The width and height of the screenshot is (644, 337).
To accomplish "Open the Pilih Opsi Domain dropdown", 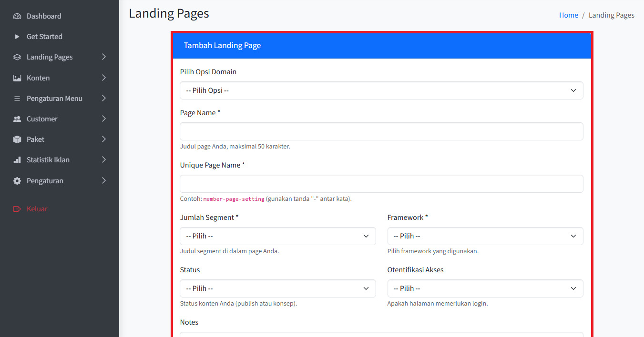I will 381,90.
